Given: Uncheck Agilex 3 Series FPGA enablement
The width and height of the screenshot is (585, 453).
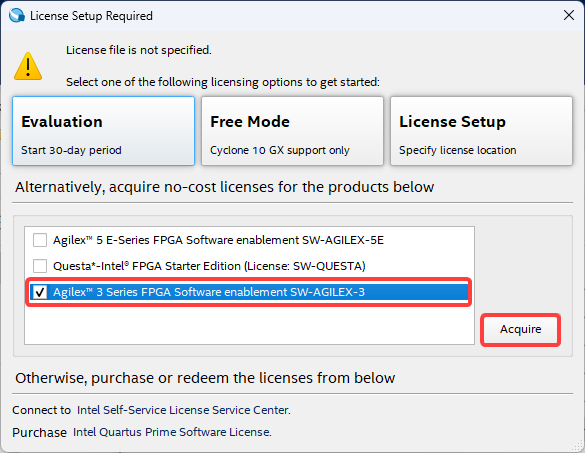Looking at the screenshot, I should coord(40,292).
